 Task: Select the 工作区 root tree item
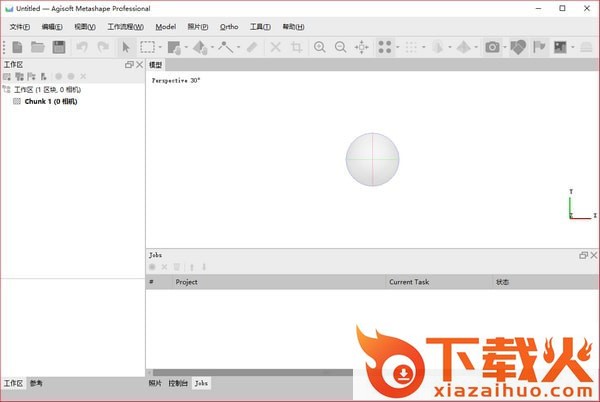coord(47,90)
